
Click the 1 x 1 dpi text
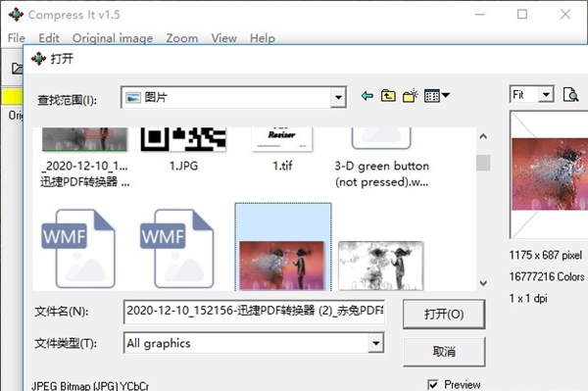click(528, 299)
